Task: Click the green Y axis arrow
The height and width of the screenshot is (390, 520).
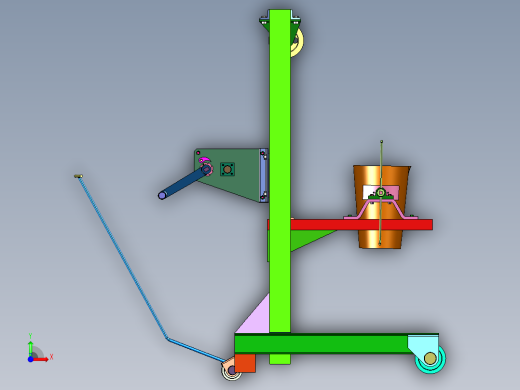Action: click(30, 348)
